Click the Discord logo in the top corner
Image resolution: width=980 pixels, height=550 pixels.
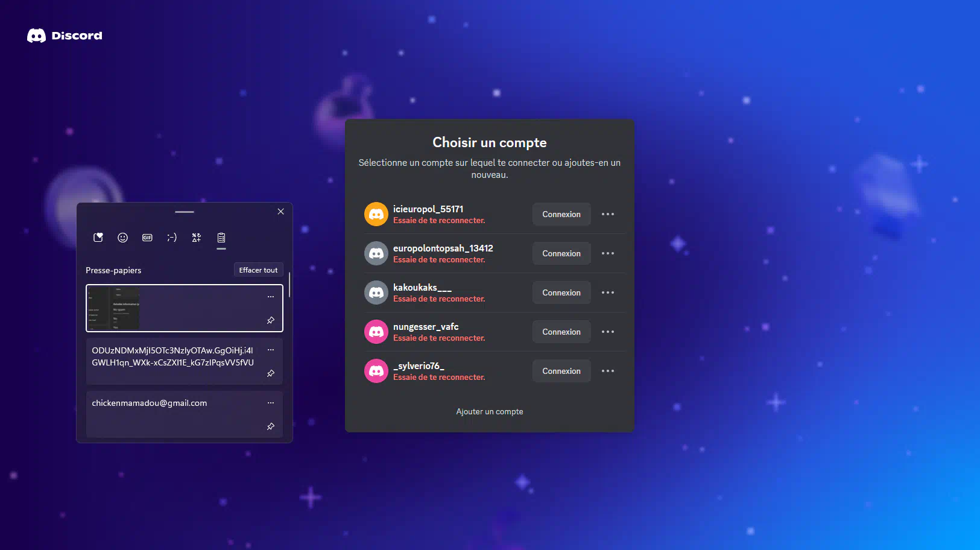[65, 36]
